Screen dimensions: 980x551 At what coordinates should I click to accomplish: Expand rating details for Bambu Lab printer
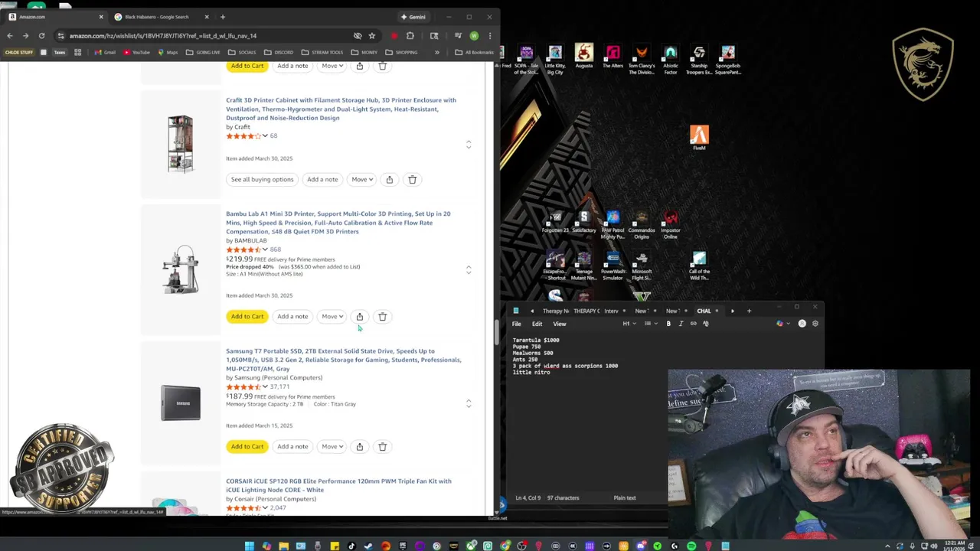point(265,249)
